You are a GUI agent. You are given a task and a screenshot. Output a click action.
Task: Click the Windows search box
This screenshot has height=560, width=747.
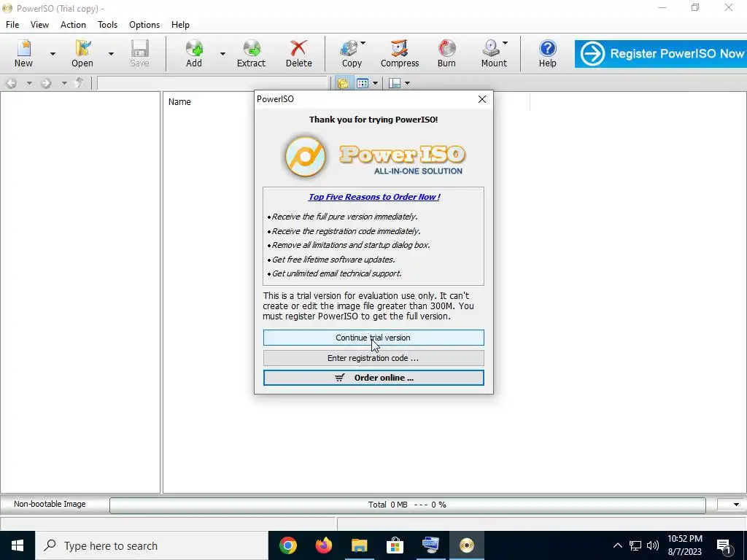click(152, 545)
